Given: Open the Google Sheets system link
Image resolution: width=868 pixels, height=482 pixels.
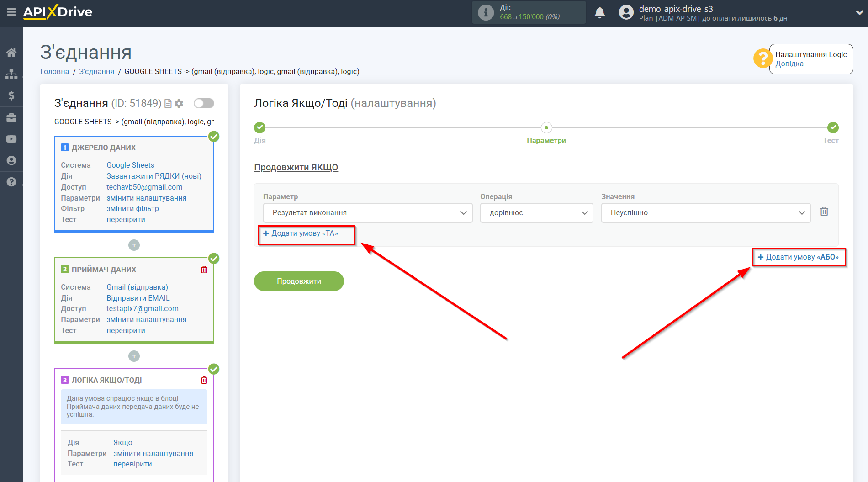Looking at the screenshot, I should (x=131, y=165).
